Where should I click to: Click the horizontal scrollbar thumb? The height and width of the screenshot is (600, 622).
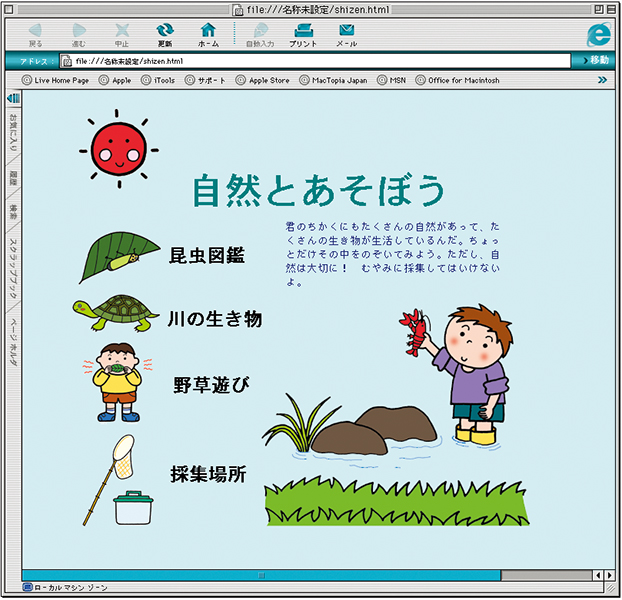pos(262,575)
